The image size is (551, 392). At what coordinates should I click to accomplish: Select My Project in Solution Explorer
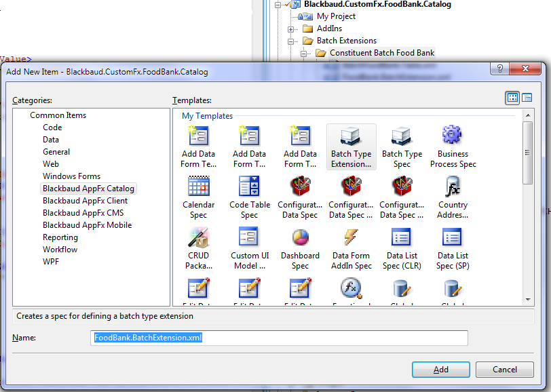pyautogui.click(x=336, y=16)
